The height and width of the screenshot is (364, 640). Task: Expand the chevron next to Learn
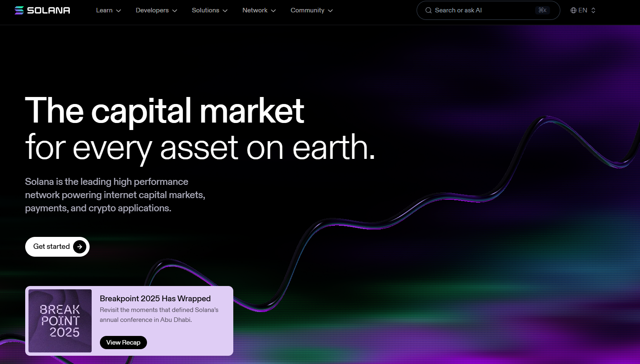119,11
